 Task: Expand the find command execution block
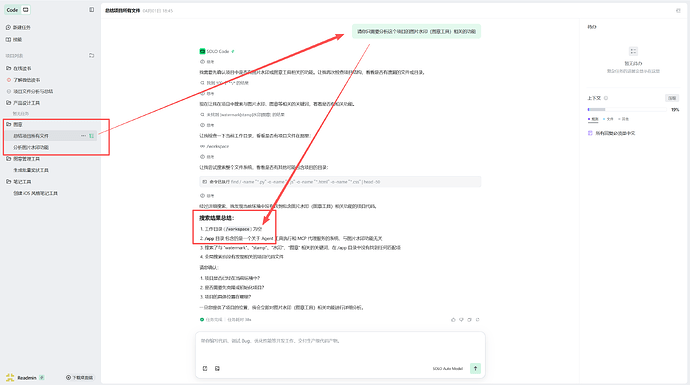tap(340, 182)
